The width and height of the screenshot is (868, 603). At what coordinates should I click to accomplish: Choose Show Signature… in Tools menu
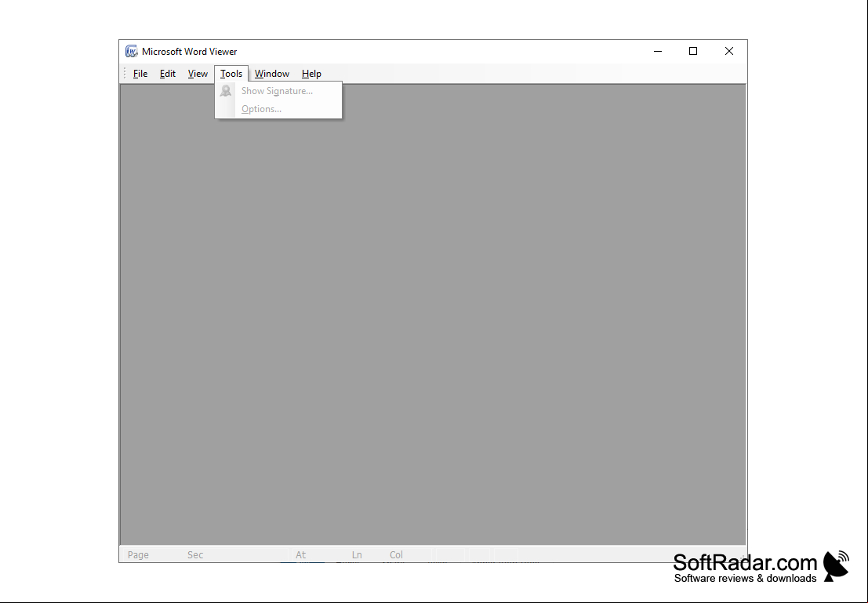point(278,91)
